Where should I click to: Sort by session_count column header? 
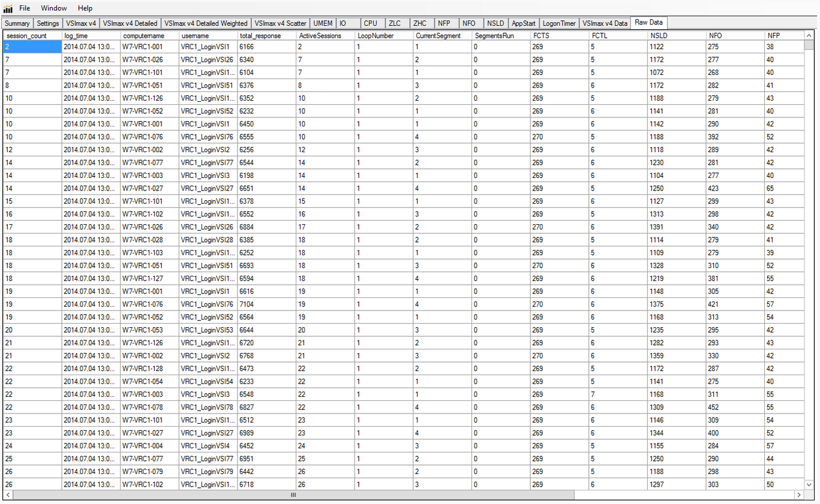click(32, 36)
